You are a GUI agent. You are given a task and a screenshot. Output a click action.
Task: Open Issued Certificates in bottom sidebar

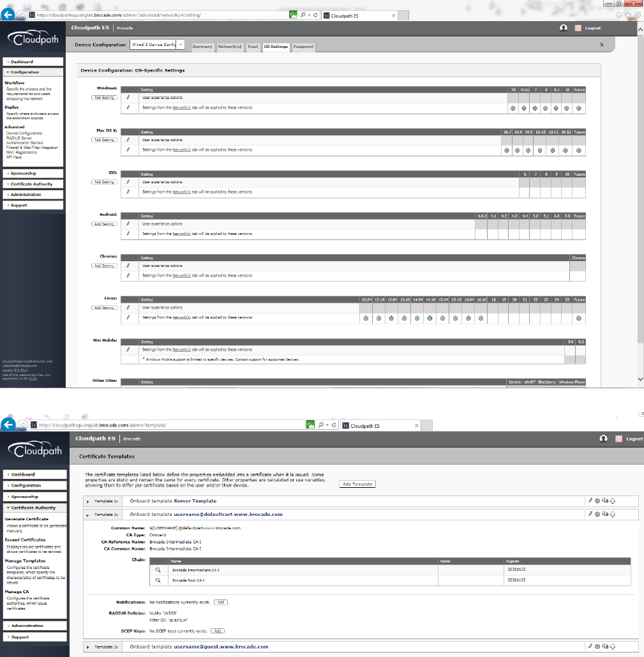pyautogui.click(x=25, y=540)
